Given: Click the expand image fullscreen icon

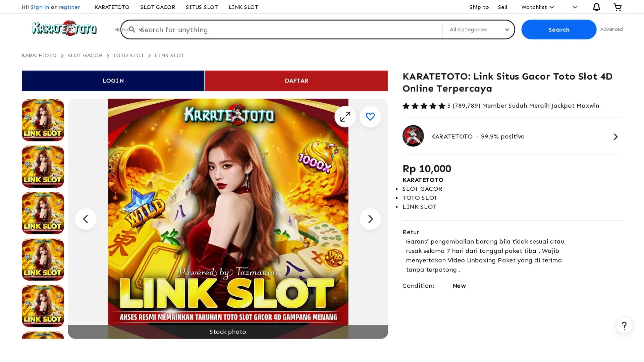Looking at the screenshot, I should point(345,117).
